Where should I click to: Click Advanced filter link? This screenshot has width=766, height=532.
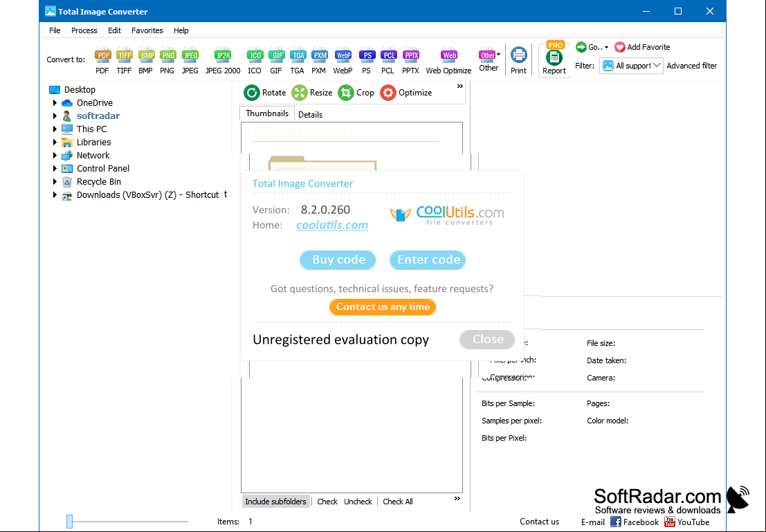coord(692,66)
